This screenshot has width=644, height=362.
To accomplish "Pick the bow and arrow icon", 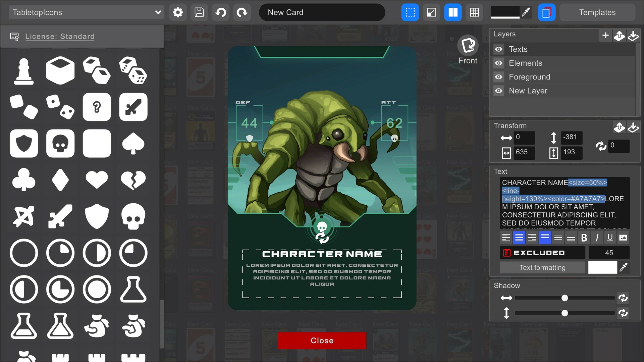I will (24, 216).
